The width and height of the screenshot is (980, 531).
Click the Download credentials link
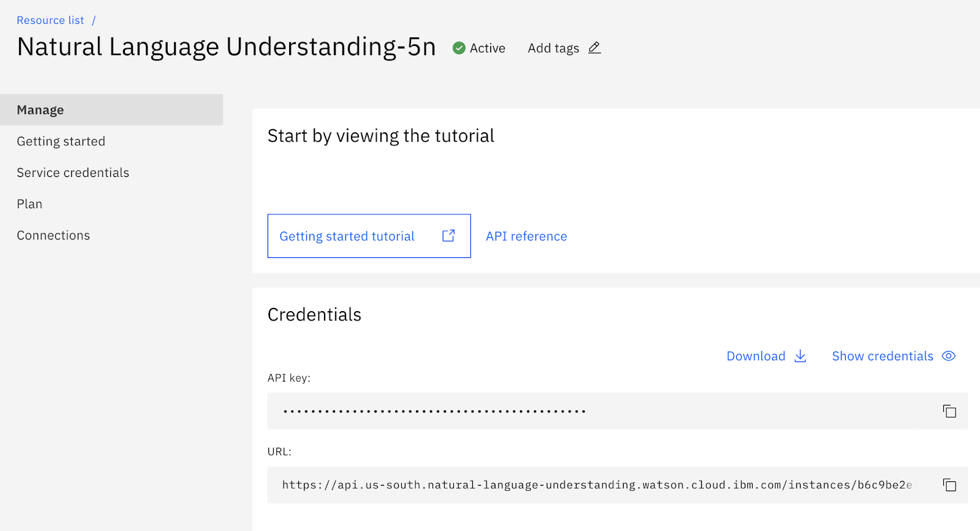click(x=756, y=356)
